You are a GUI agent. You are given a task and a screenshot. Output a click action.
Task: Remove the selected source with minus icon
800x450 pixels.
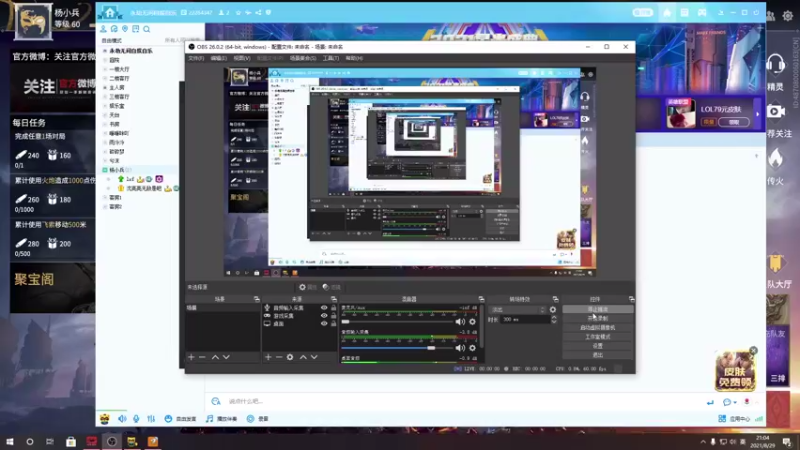coord(279,357)
